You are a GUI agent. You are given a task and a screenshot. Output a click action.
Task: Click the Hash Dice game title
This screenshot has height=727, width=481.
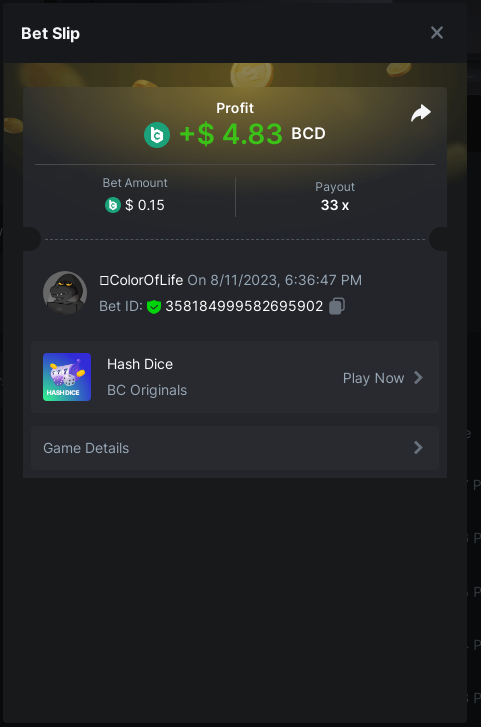(140, 364)
